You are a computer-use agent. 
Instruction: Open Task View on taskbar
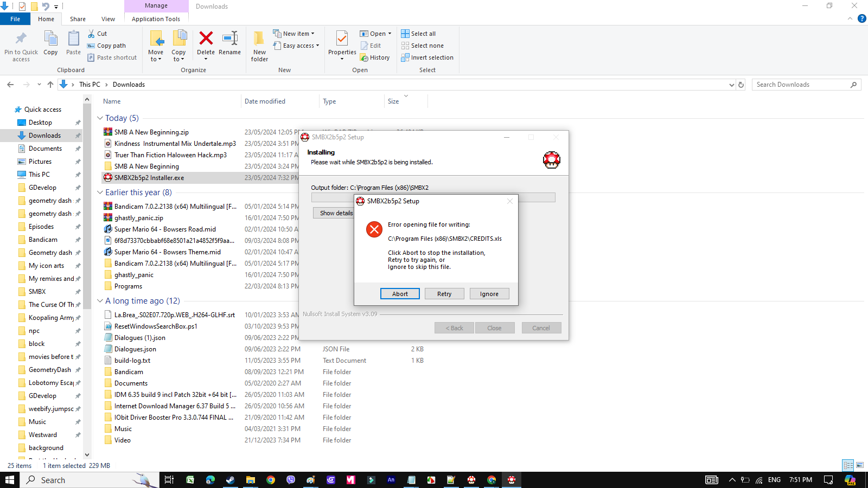pos(169,480)
